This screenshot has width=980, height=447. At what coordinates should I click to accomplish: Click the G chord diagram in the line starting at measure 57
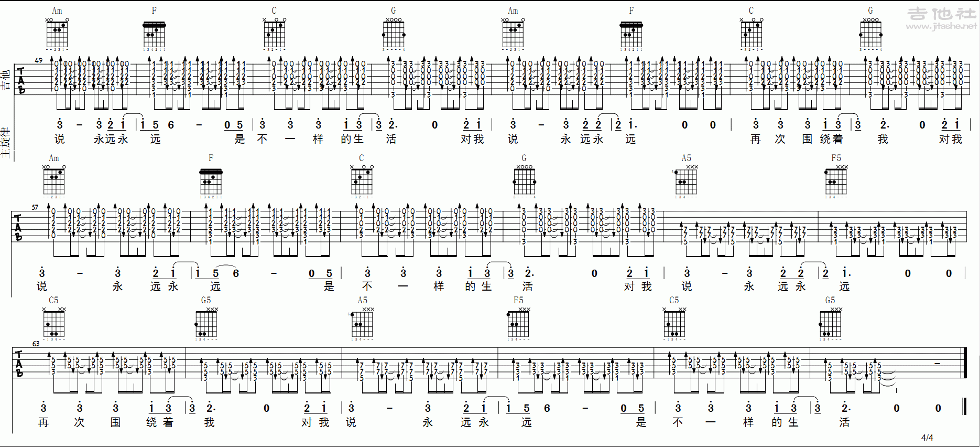pos(524,182)
